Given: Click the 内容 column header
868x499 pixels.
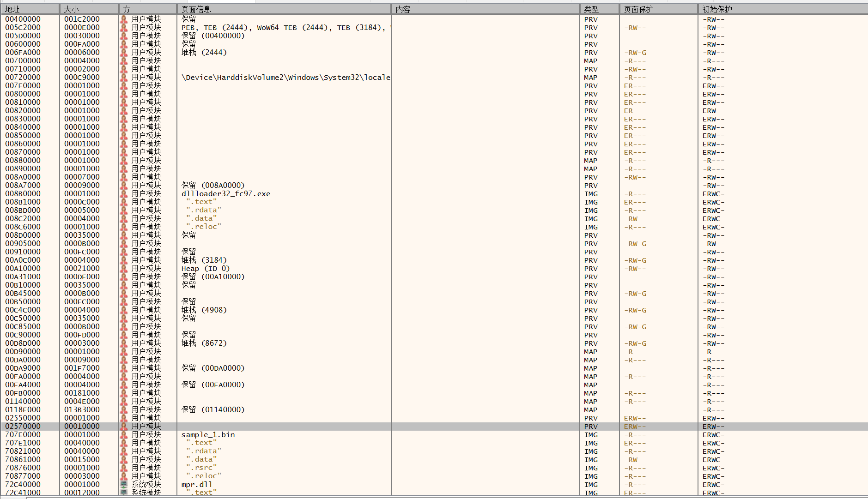Looking at the screenshot, I should (x=486, y=9).
